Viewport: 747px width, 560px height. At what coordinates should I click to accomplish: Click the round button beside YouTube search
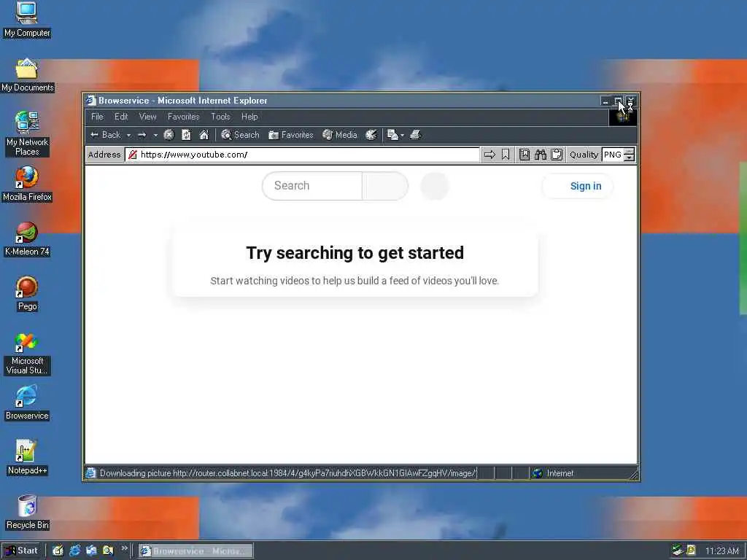click(435, 186)
